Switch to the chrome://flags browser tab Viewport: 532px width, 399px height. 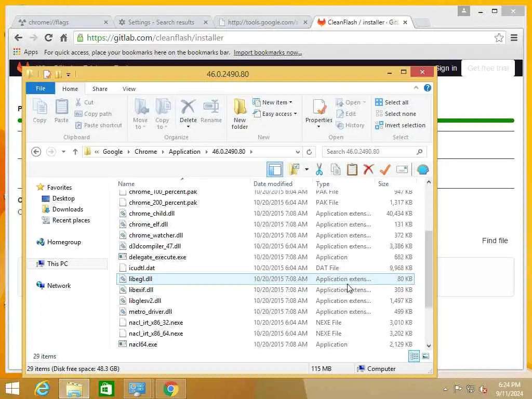[61, 22]
